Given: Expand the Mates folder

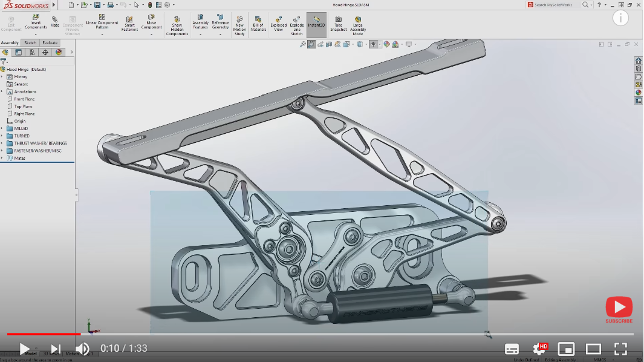Looking at the screenshot, I should point(2,159).
